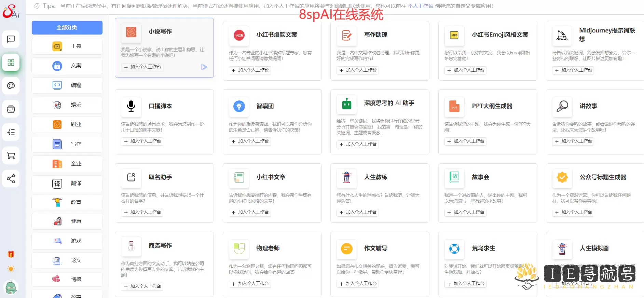Toggle the sun light-mode icon
644x298 pixels.
11,269
